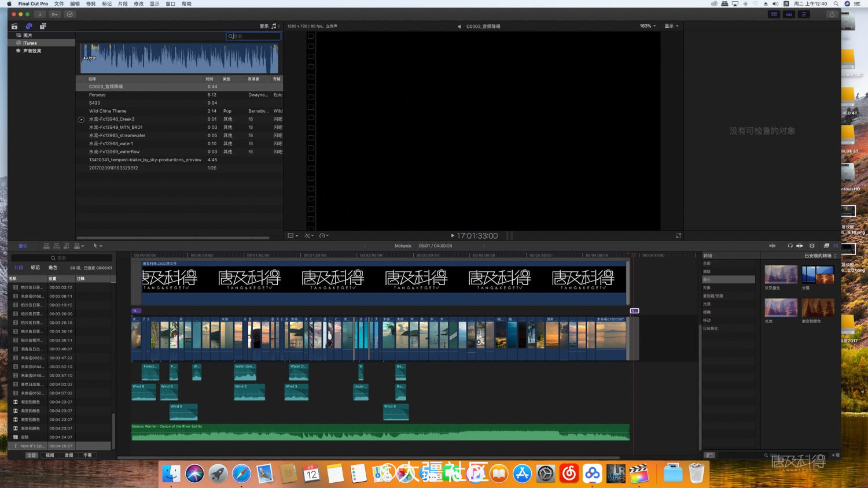Show the titles and generators sidebar
This screenshot has height=488, width=868.
pos(43,27)
